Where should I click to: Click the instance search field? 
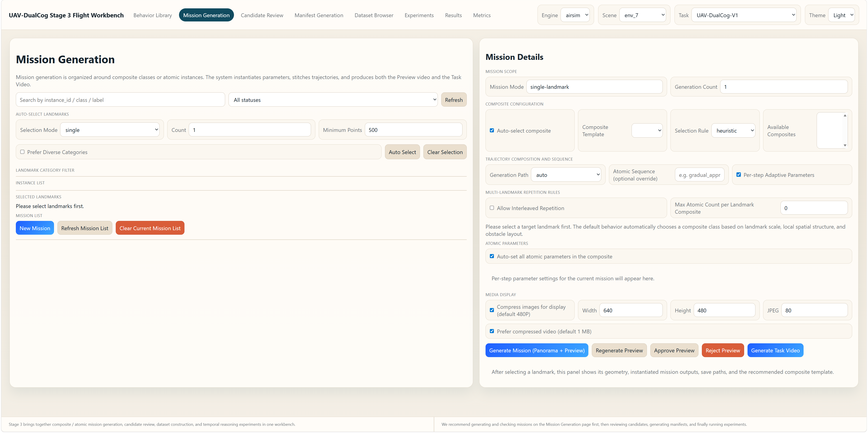point(120,99)
